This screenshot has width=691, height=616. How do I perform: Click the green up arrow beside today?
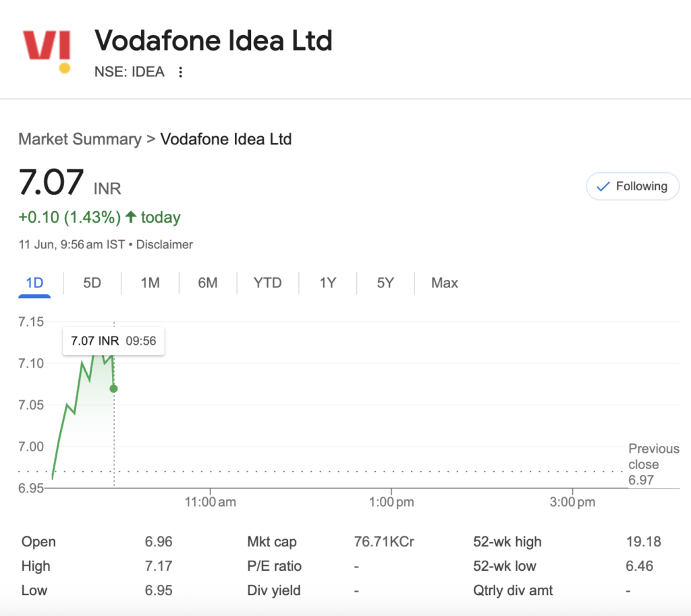tap(130, 217)
